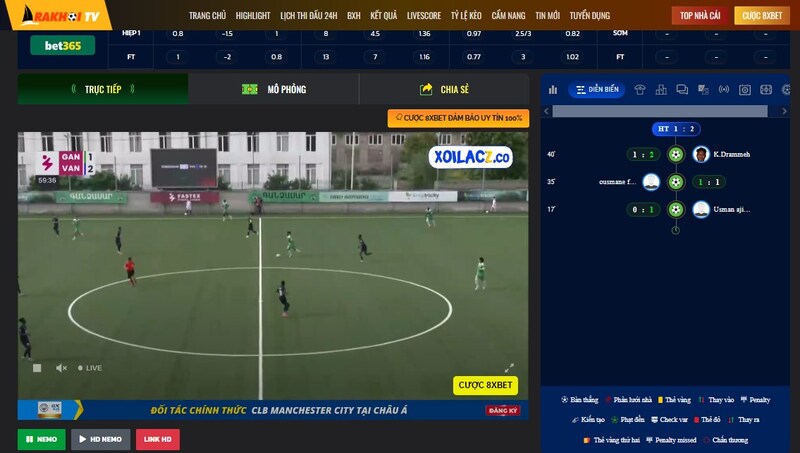The width and height of the screenshot is (800, 453).
Task: Click the Check var legend entry
Action: tap(669, 420)
